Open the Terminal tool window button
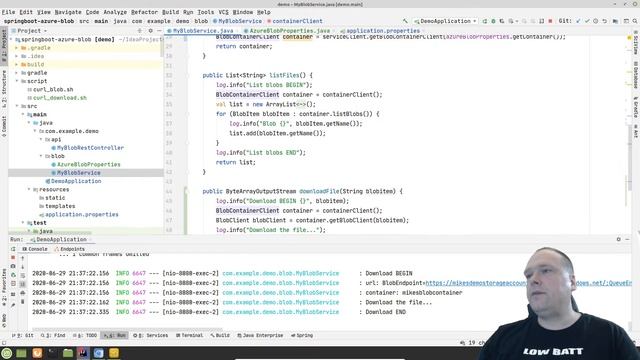 (189, 336)
